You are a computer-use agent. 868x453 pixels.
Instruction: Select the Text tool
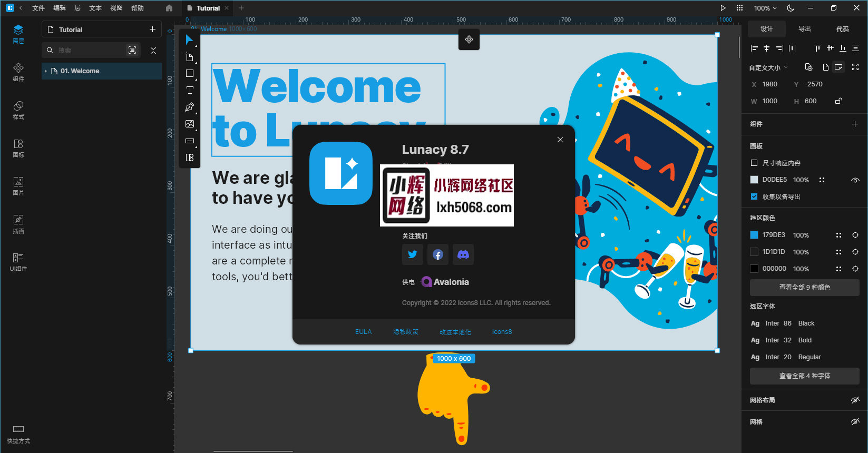click(x=189, y=91)
